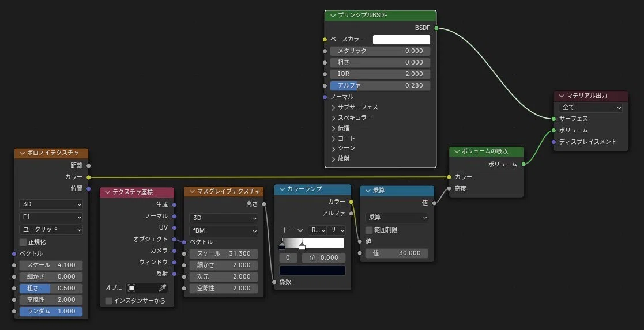Click the object icon in the オブ field
644x330 pixels.
point(131,288)
